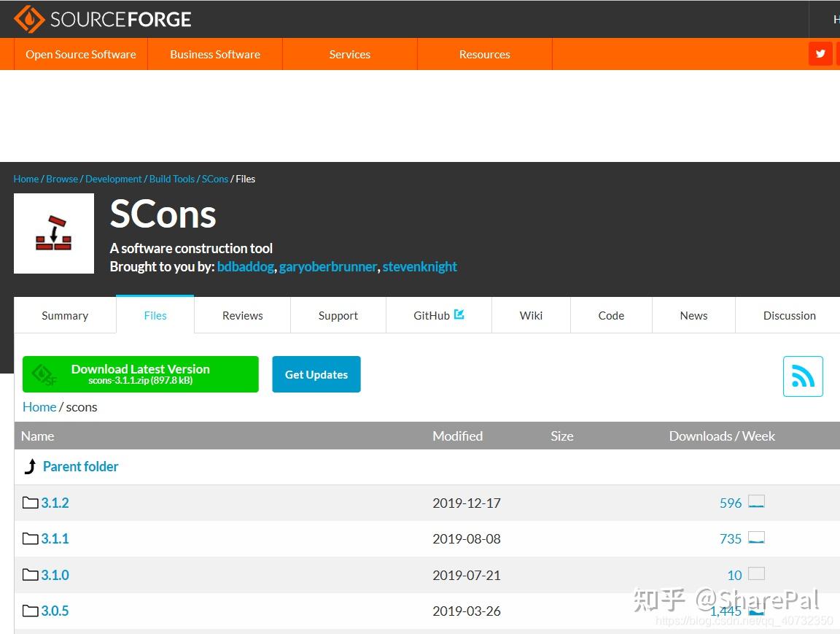View weekly download chart for 3.1.2
This screenshot has width=840, height=634.
(756, 502)
